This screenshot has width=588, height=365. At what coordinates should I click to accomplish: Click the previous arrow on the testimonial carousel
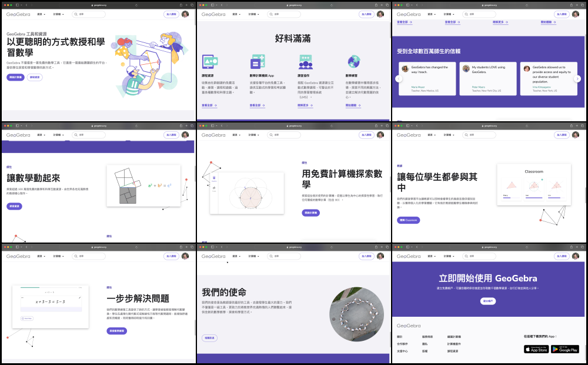399,79
